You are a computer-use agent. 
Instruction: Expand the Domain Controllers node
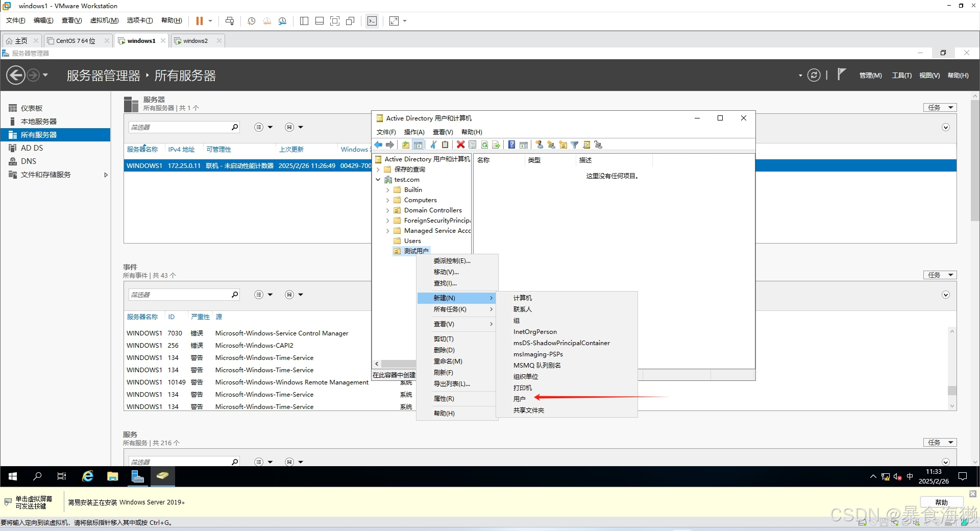(387, 210)
